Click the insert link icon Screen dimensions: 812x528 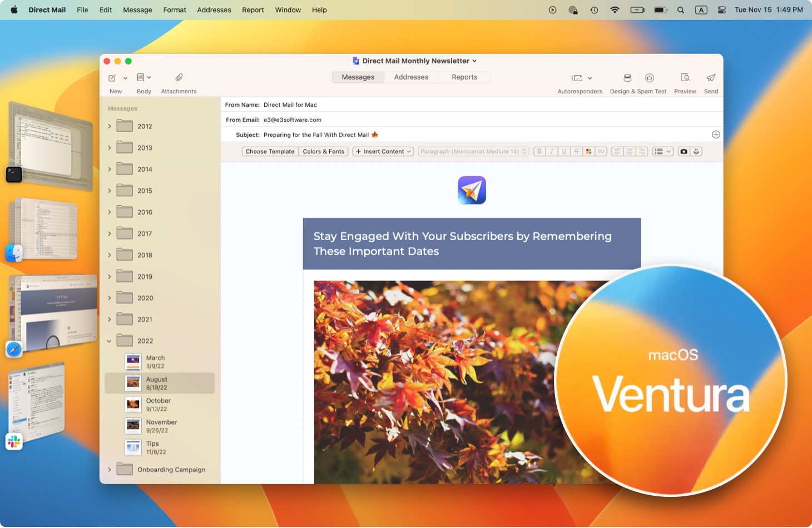point(601,151)
